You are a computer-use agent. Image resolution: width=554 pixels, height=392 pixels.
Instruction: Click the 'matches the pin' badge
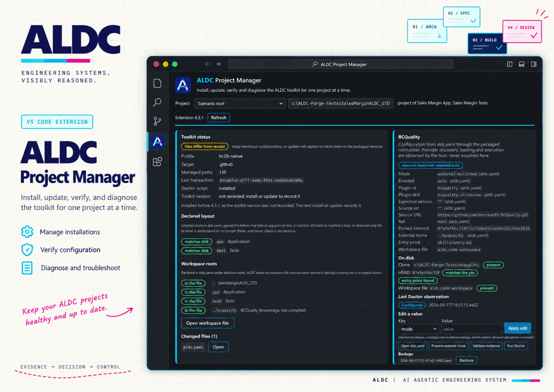coord(460,273)
